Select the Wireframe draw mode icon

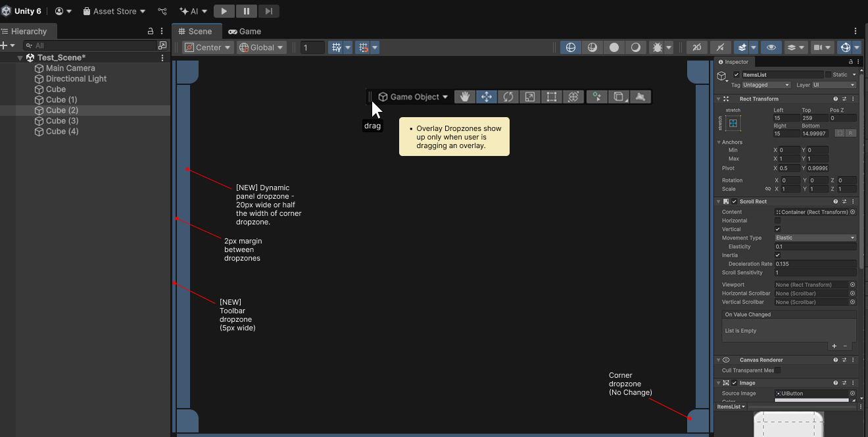(570, 47)
